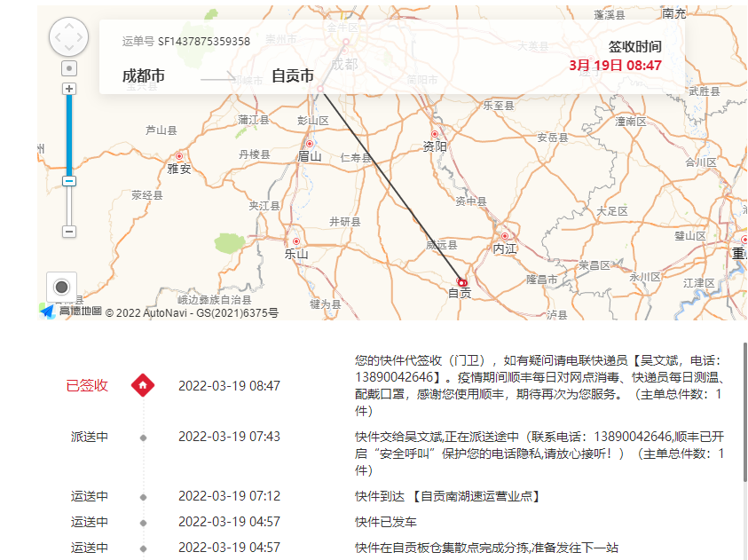Click the tracking list vertical scrollbar
Image resolution: width=748 pixels, height=560 pixels.
(x=745, y=412)
